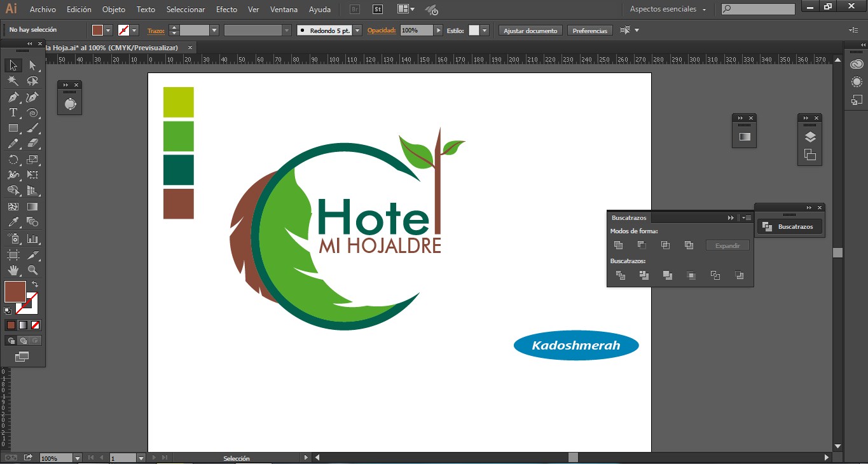Expand the Aspectos esenciales workspace dropdown
This screenshot has height=464, width=868.
coord(668,10)
